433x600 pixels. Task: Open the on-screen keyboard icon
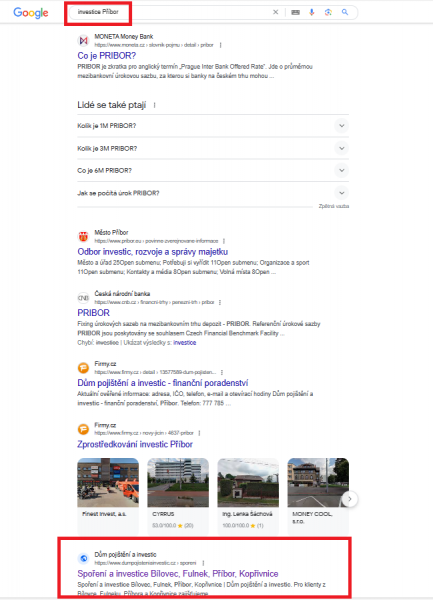tap(295, 12)
